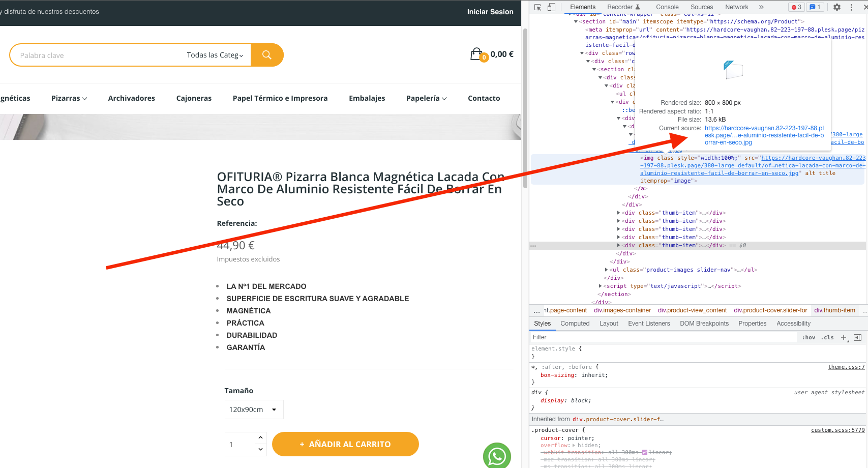The image size is (868, 468).
Task: Open Papel Térmico e Impresora category
Action: pos(280,98)
